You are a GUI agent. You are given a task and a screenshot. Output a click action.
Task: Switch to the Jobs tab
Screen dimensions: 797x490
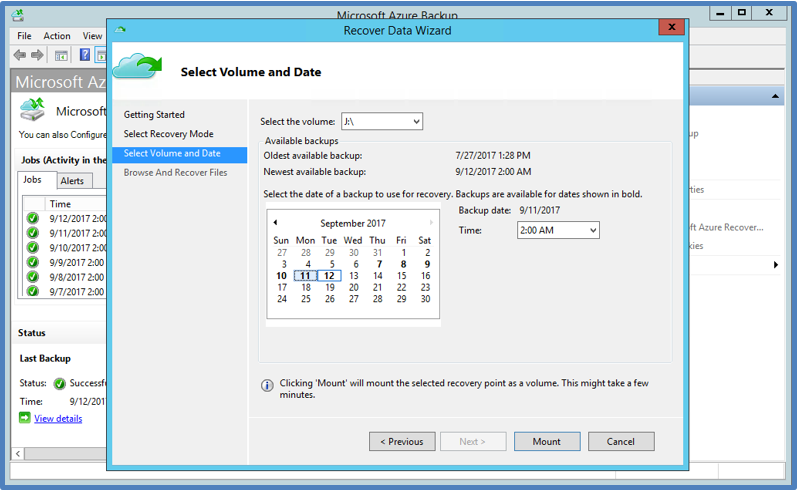click(x=36, y=179)
